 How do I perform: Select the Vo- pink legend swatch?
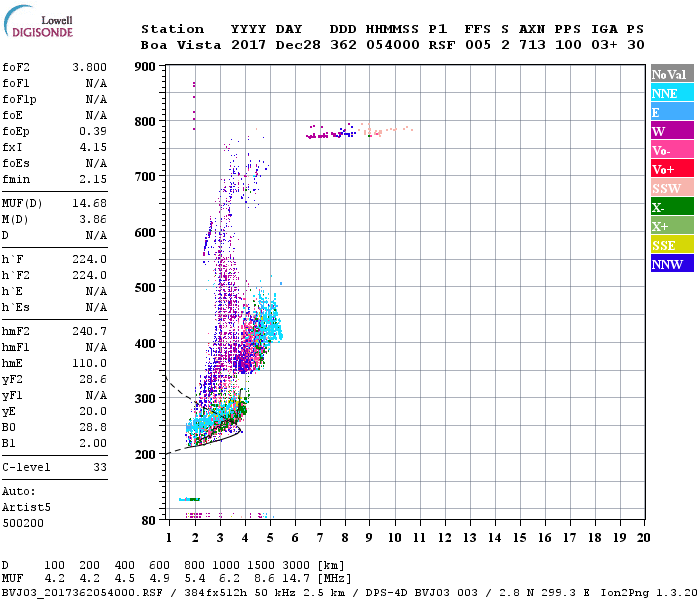(672, 150)
